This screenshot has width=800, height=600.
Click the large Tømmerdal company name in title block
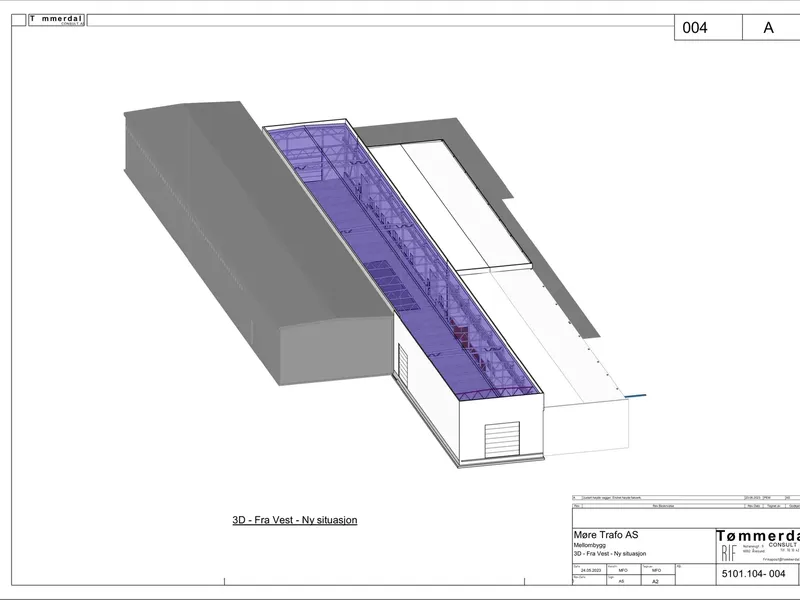pos(758,536)
